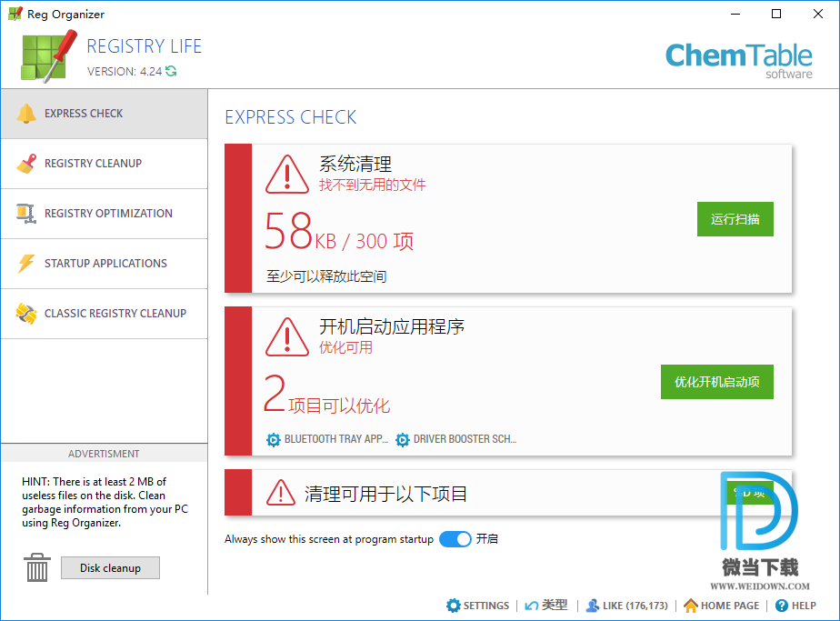This screenshot has width=840, height=621.
Task: Open the Home Page link
Action: pyautogui.click(x=721, y=606)
